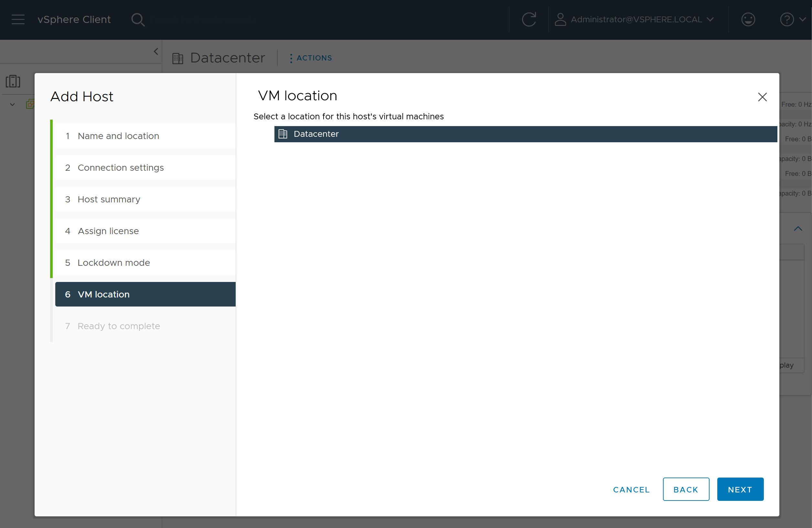Expand the inventory tree chevron

[12, 104]
